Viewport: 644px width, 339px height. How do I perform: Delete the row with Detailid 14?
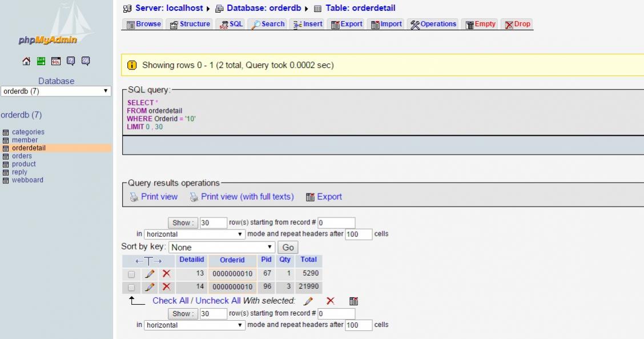tap(166, 287)
